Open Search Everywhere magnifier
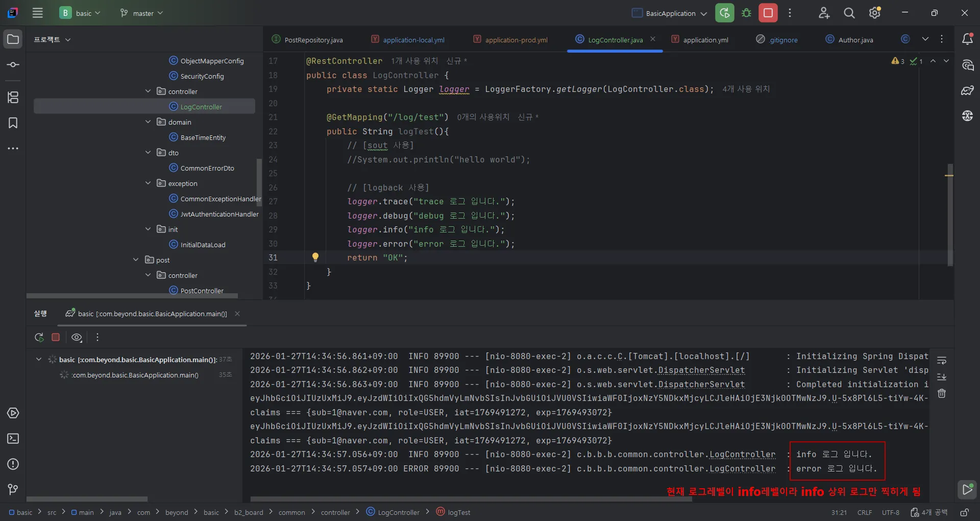The width and height of the screenshot is (980, 521). pos(849,13)
